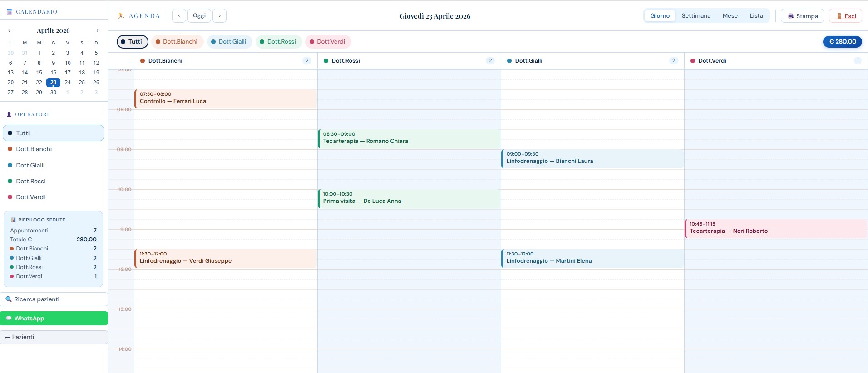
Task: Go to next day with right arrow
Action: point(220,16)
